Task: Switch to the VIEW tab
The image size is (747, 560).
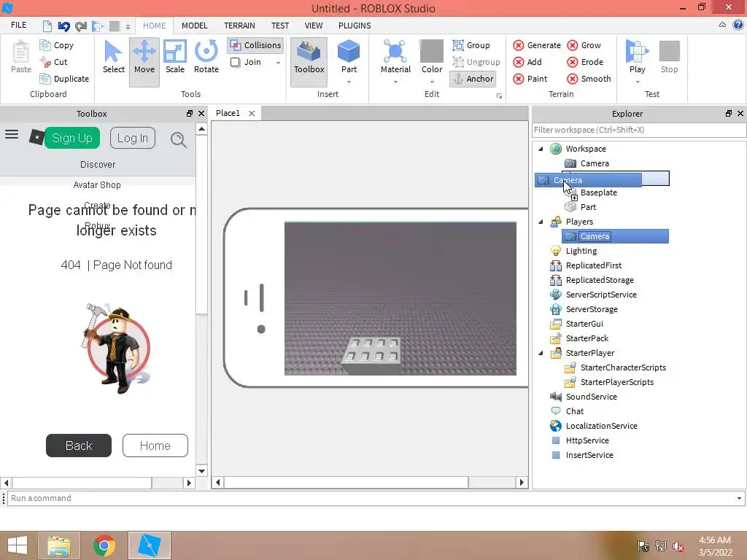Action: (x=314, y=26)
